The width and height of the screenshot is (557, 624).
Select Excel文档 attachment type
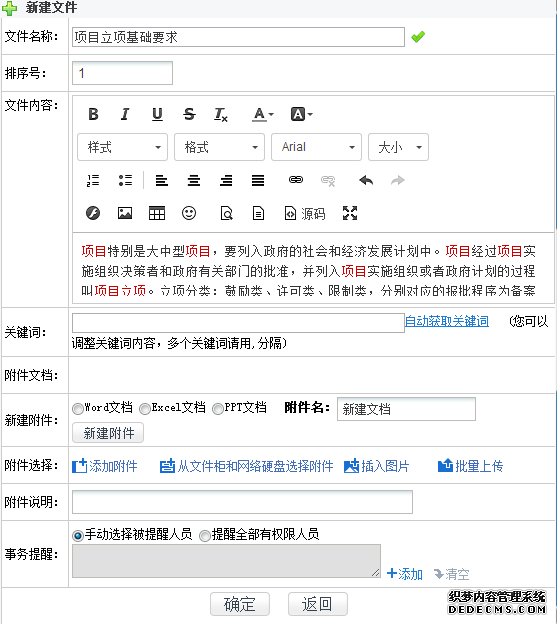145,409
